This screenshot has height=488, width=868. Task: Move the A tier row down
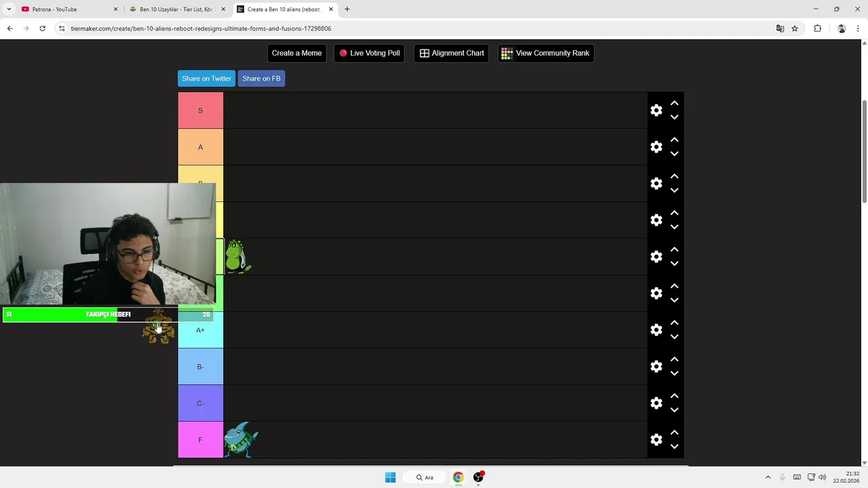pos(674,154)
